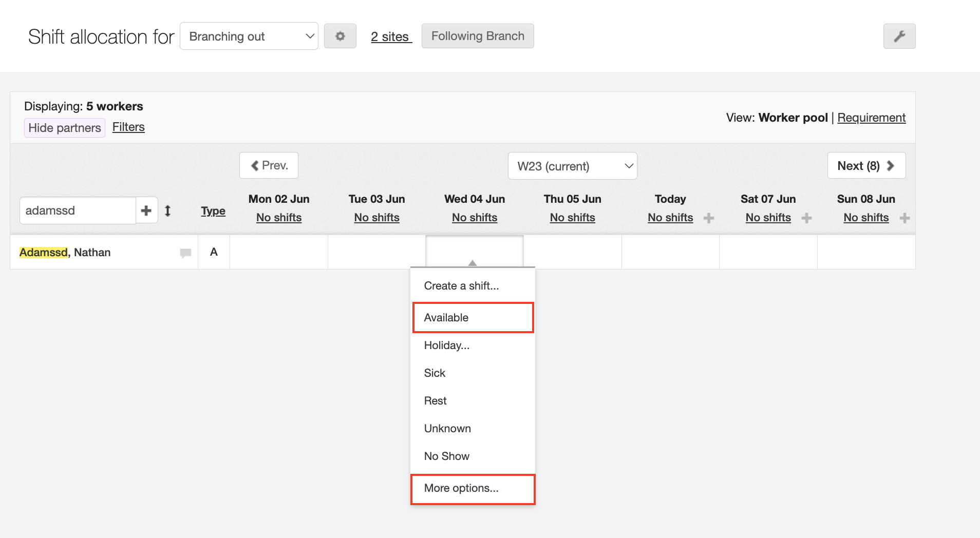The width and height of the screenshot is (980, 538).
Task: Open the comment bubble for Nathan Adamssd
Action: pyautogui.click(x=185, y=253)
